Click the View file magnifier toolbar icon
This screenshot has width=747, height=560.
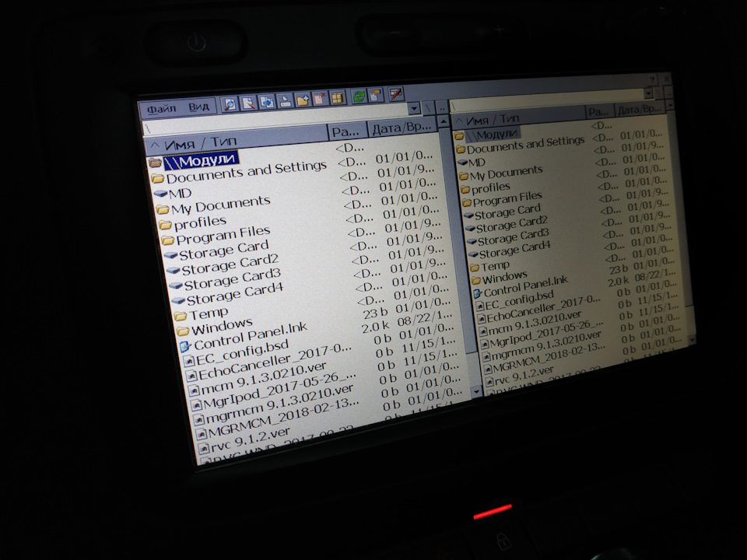230,103
